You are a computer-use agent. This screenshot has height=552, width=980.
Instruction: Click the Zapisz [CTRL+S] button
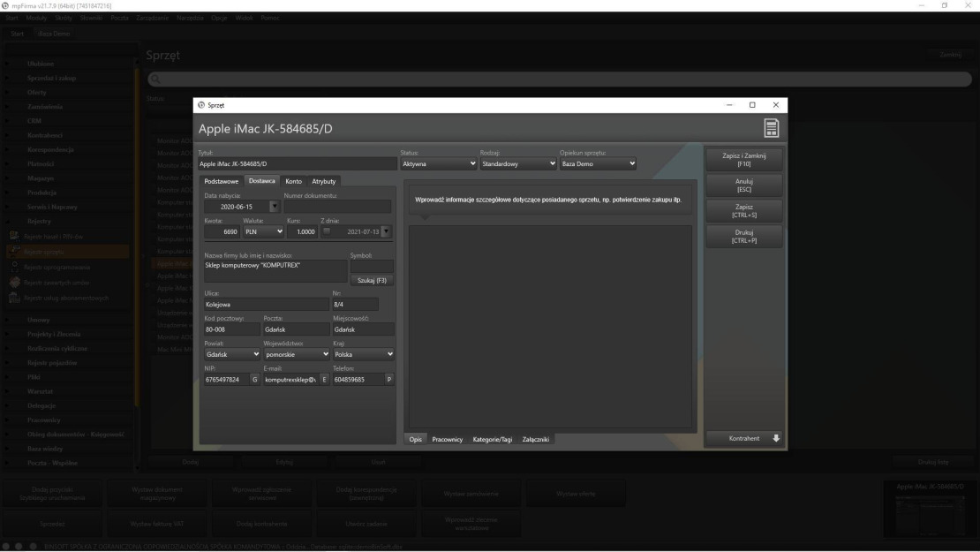pyautogui.click(x=743, y=211)
